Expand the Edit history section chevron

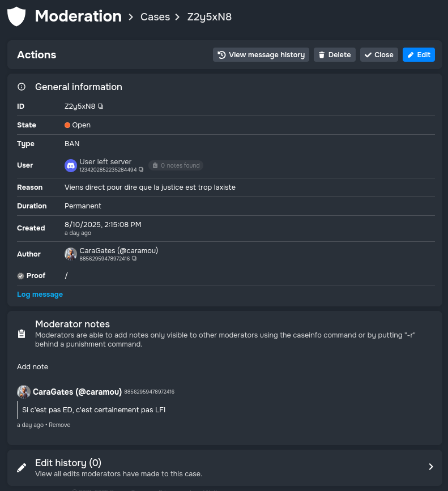(x=430, y=467)
